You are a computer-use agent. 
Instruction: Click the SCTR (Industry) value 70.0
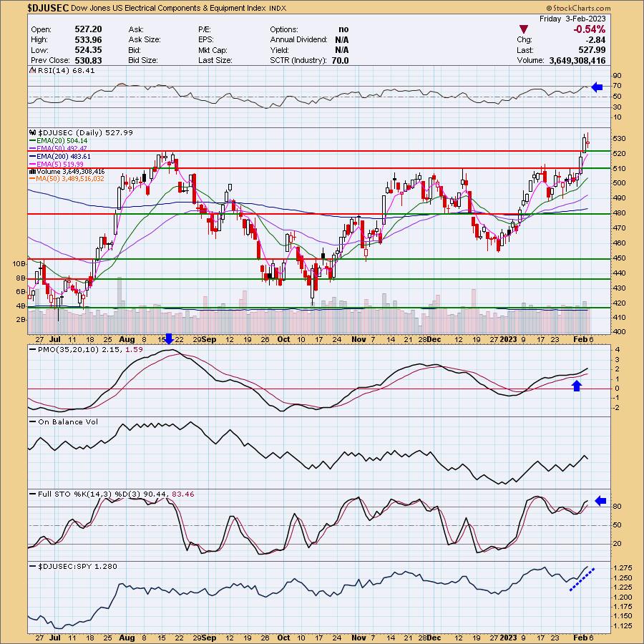341,60
